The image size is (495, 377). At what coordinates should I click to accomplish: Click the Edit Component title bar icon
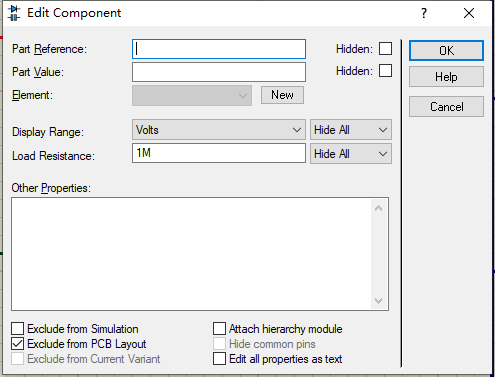point(14,13)
